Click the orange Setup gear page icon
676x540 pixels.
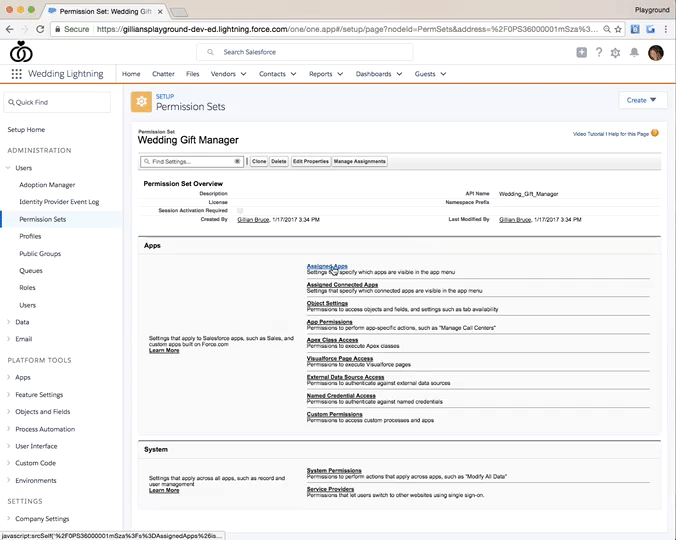point(141,102)
